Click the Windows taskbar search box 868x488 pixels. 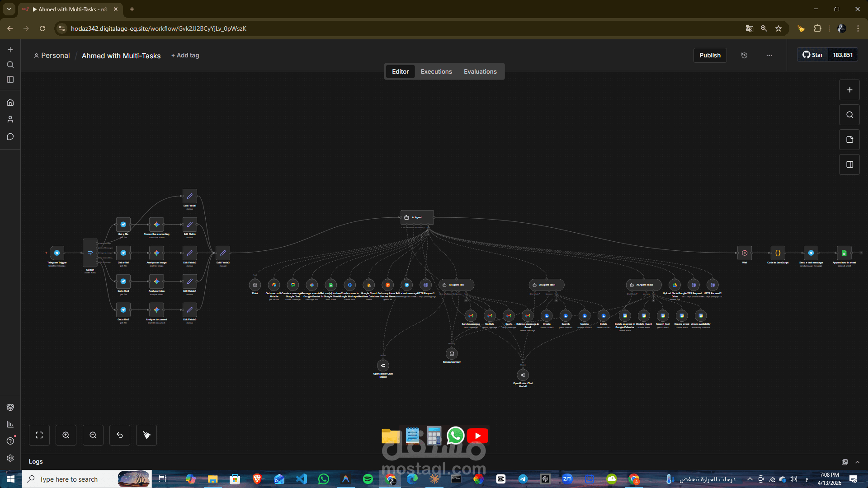pos(69,479)
